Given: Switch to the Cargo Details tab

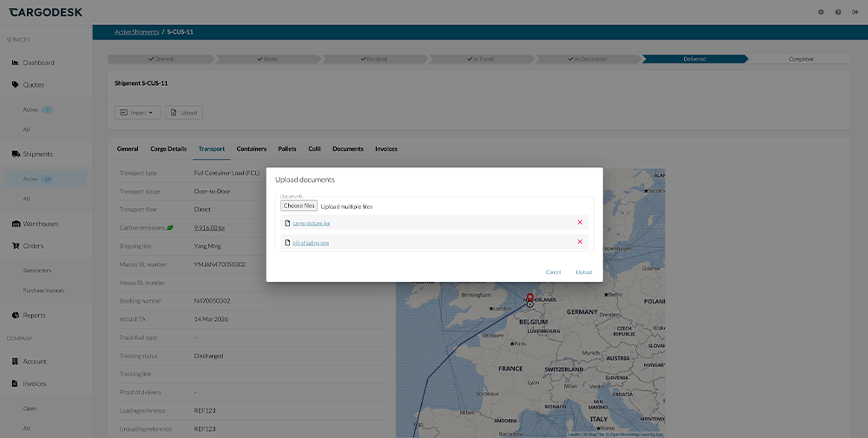Looking at the screenshot, I should pos(168,149).
